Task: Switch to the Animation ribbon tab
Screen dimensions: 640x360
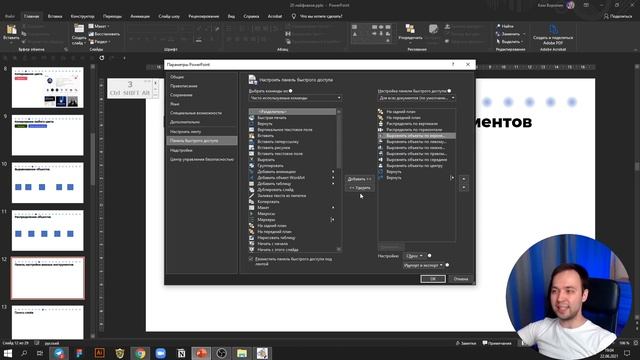Action: [140, 16]
